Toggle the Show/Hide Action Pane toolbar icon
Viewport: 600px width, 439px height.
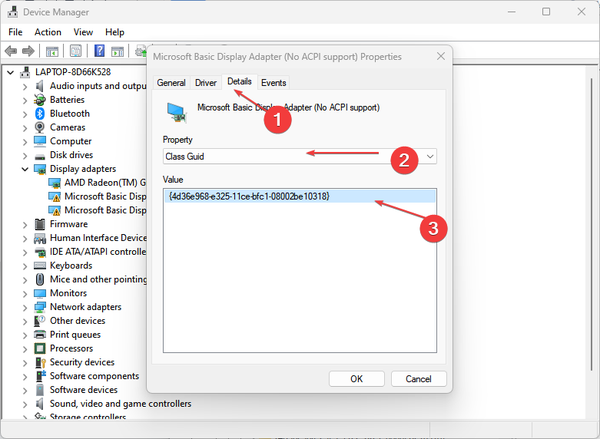(117, 51)
